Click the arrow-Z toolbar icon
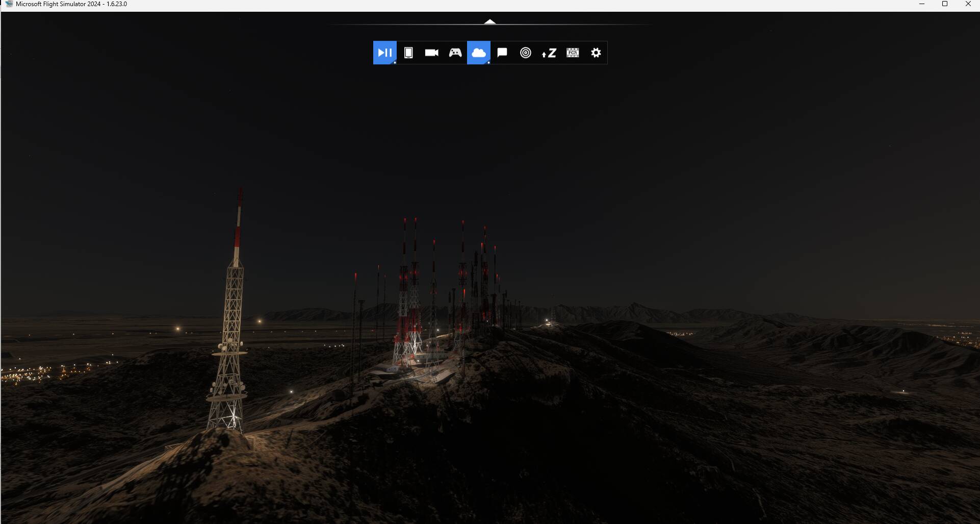This screenshot has height=524, width=980. coord(549,53)
